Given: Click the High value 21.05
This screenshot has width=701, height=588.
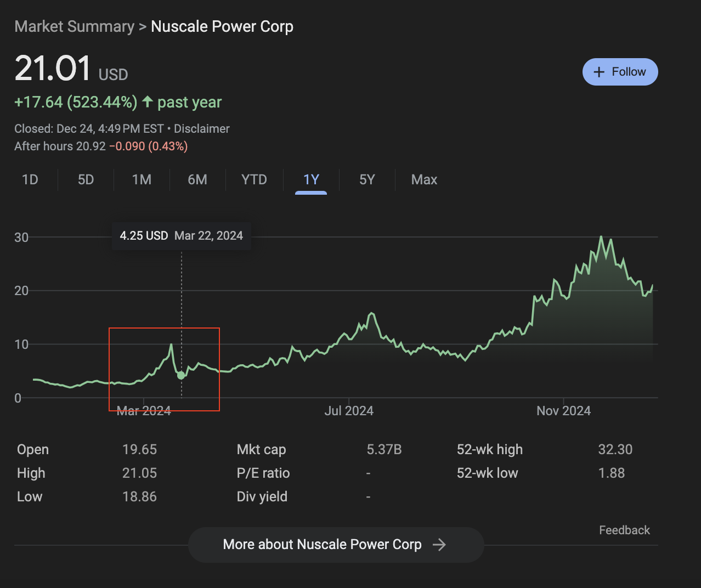Looking at the screenshot, I should click(x=139, y=473).
